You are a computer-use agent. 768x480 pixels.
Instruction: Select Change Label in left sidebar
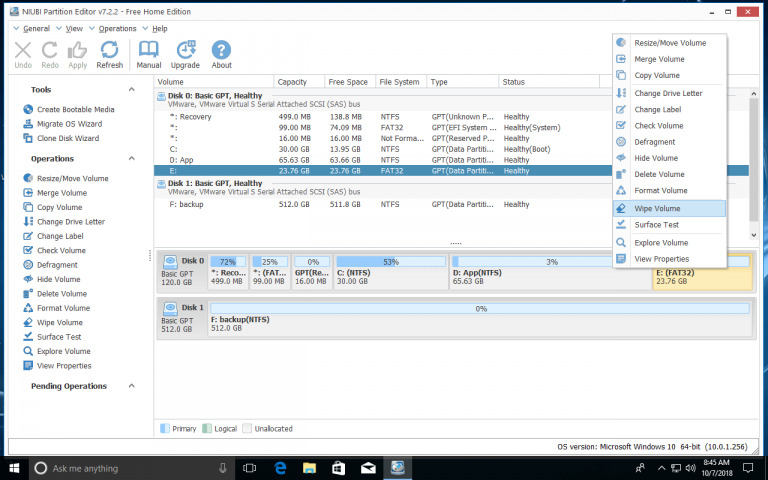click(53, 236)
